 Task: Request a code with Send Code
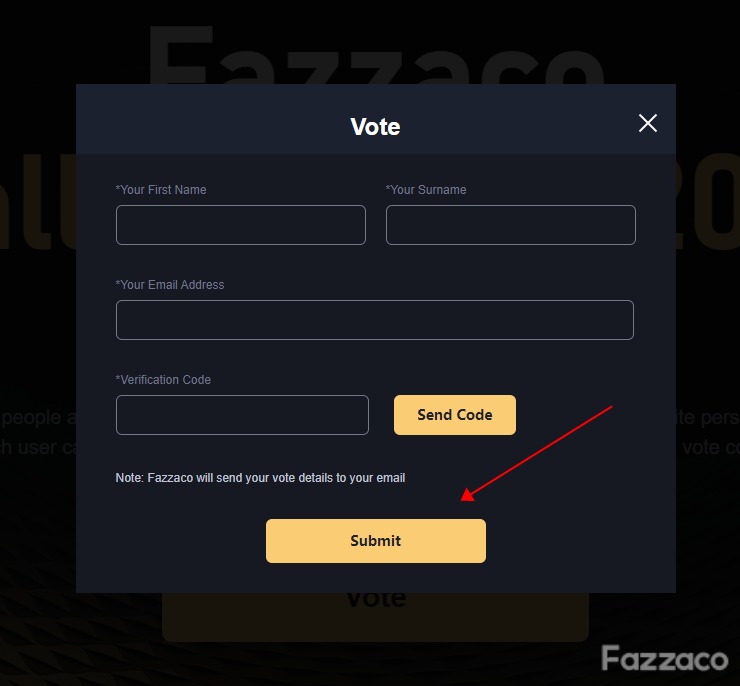click(455, 415)
